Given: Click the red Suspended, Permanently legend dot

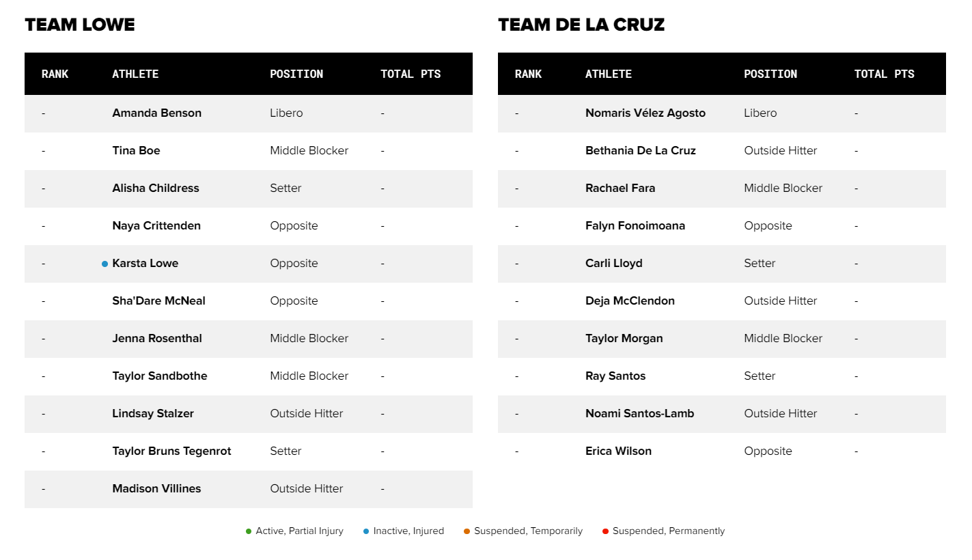Looking at the screenshot, I should (x=605, y=531).
